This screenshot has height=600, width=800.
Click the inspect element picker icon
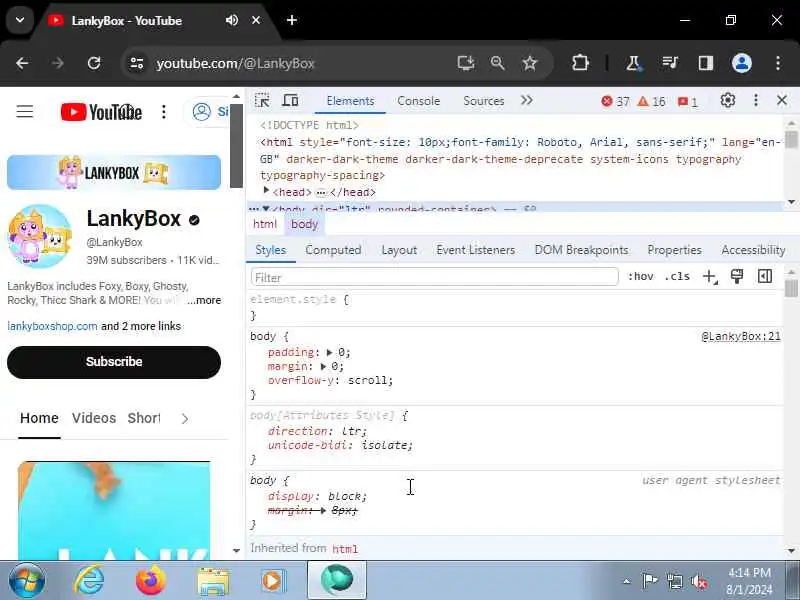point(262,101)
